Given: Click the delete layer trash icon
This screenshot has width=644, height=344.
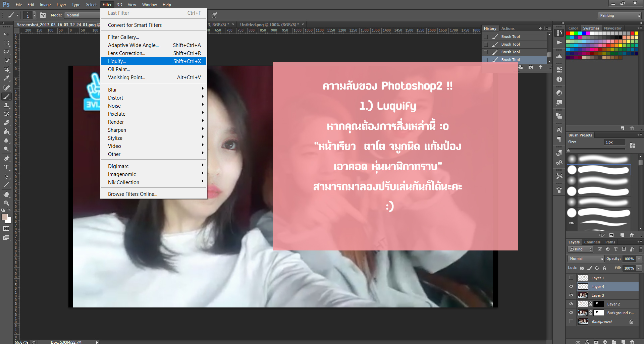Looking at the screenshot, I should [x=632, y=342].
